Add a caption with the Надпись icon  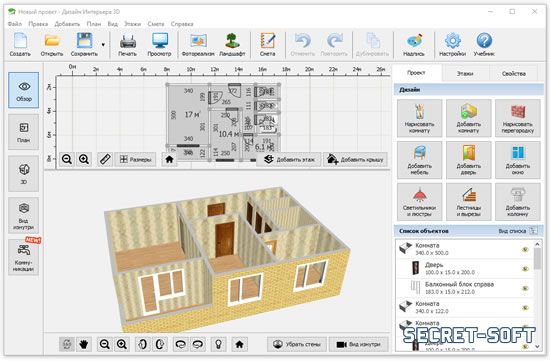point(414,44)
